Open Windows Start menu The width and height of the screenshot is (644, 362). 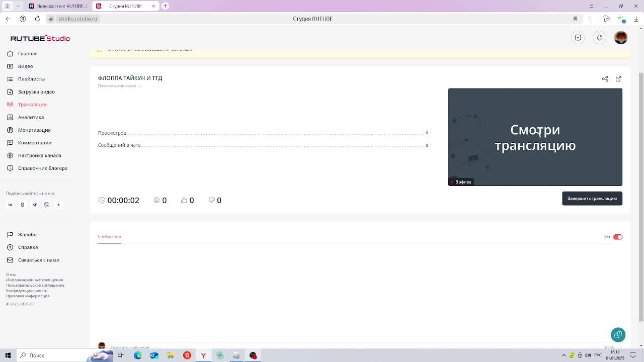[x=8, y=355]
